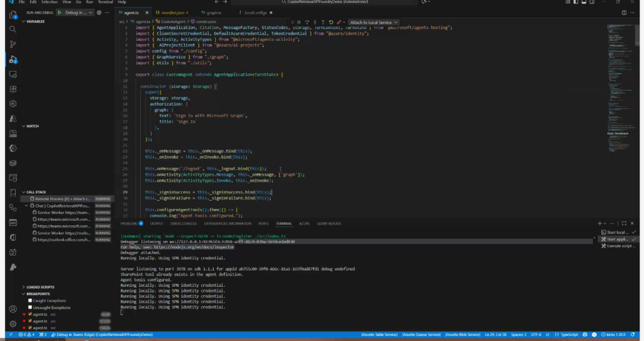
Task: Click the green Start Debugging play button
Action: point(60,13)
